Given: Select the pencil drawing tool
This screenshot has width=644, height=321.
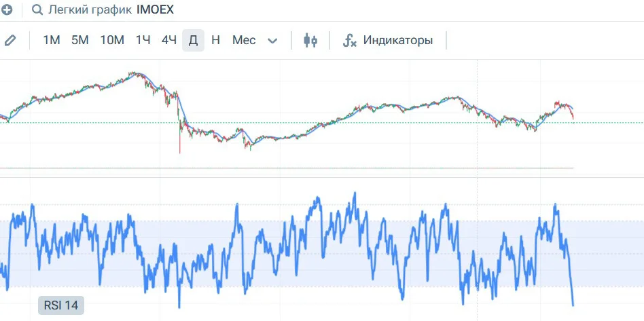Looking at the screenshot, I should (10, 40).
